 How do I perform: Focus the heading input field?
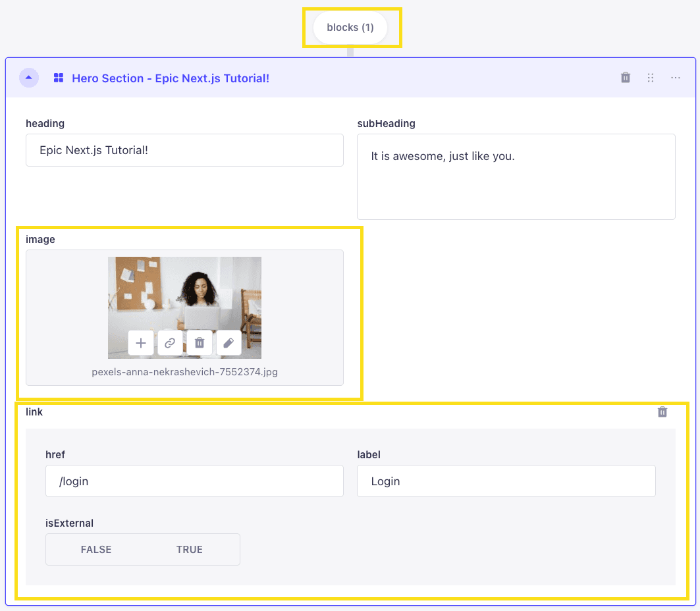184,150
